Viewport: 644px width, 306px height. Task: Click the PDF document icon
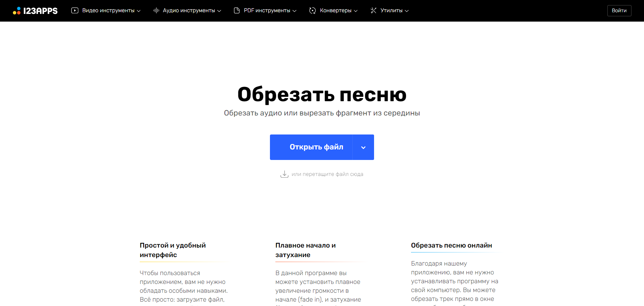point(237,11)
